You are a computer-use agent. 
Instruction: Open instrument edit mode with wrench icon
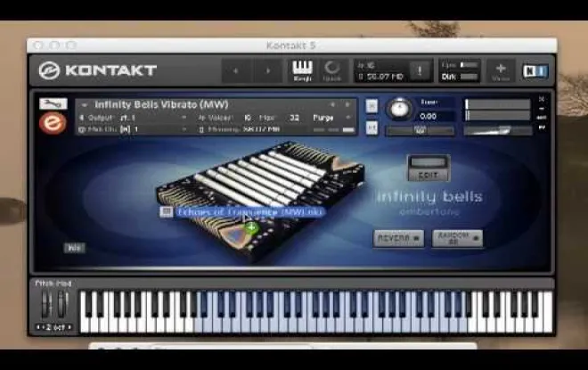tap(53, 103)
